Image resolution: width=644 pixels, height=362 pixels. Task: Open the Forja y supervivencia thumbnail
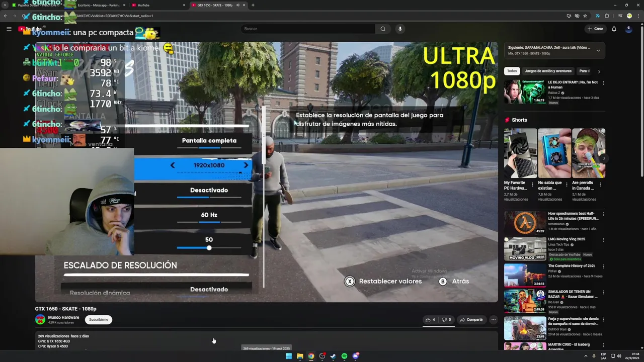(525, 328)
